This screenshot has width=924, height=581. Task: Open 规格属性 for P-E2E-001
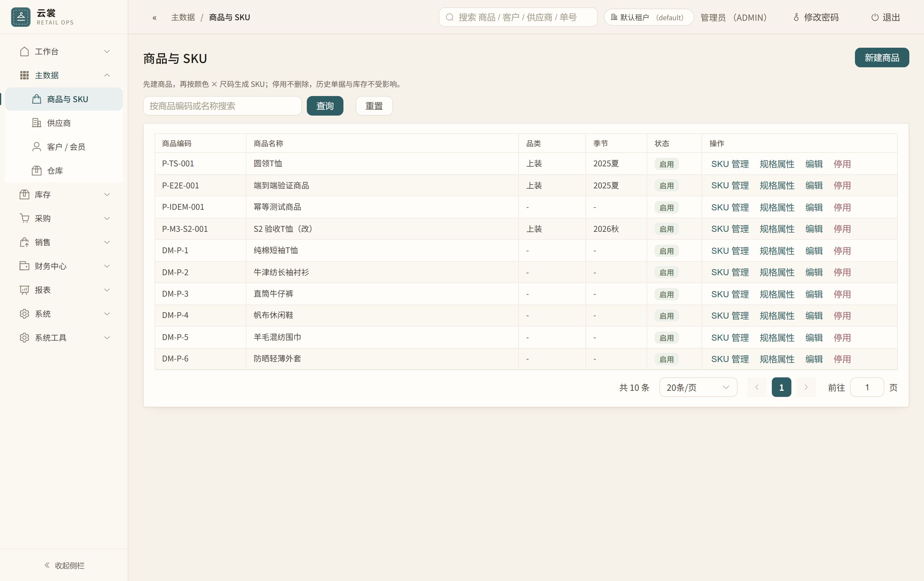click(x=777, y=186)
